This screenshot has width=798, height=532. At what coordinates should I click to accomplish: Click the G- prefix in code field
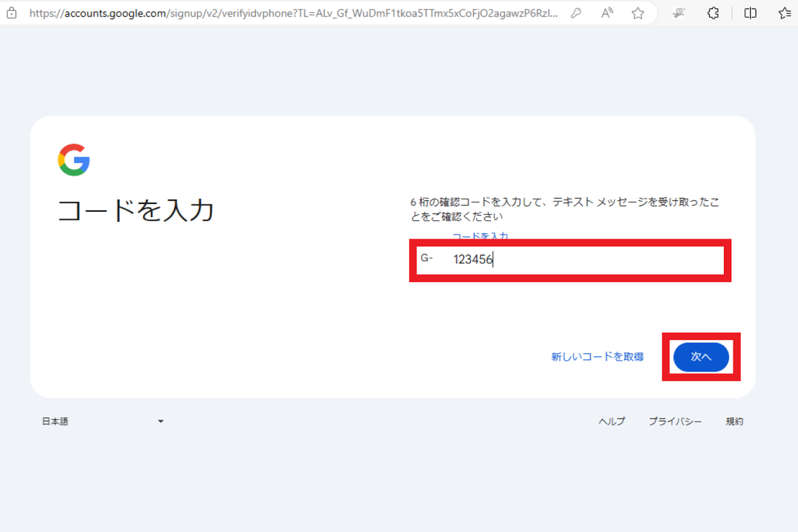(426, 258)
